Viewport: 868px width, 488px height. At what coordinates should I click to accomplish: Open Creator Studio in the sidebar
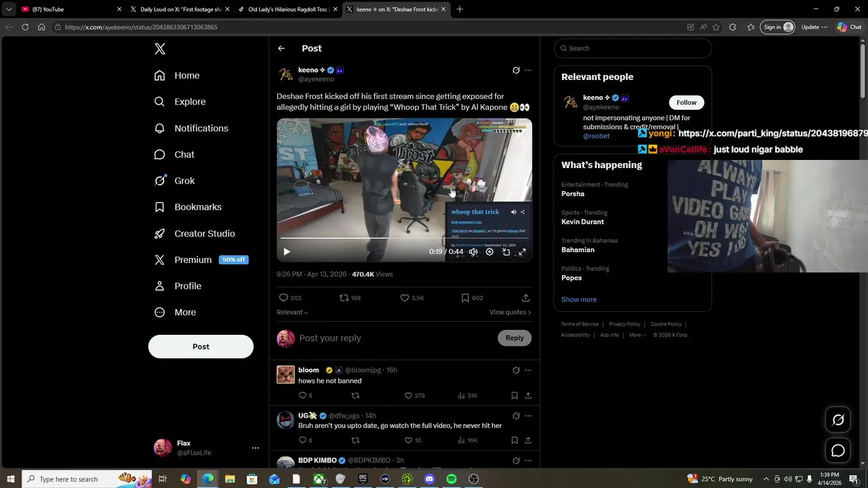(195, 233)
